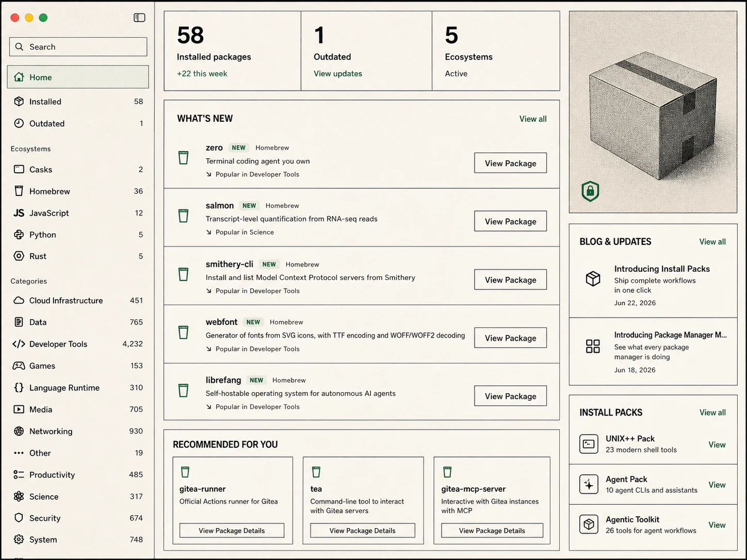Click the Installed box icon
Image resolution: width=747 pixels, height=560 pixels.
pos(19,102)
